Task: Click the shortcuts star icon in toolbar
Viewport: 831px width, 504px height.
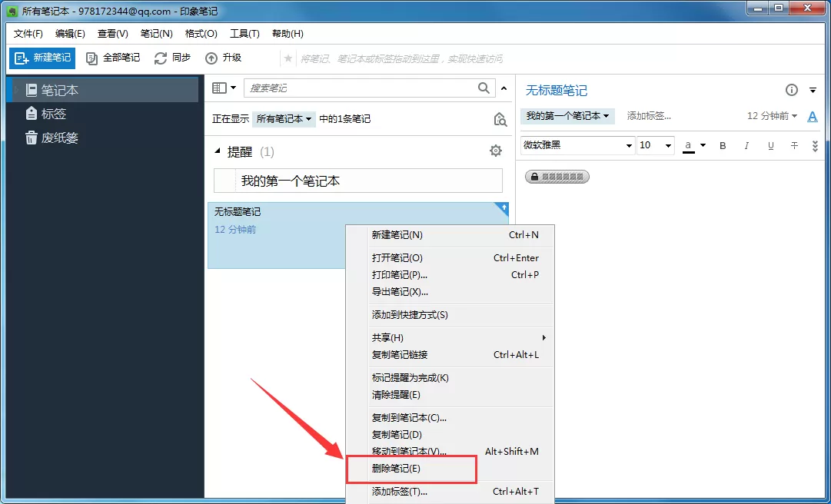Action: 288,58
